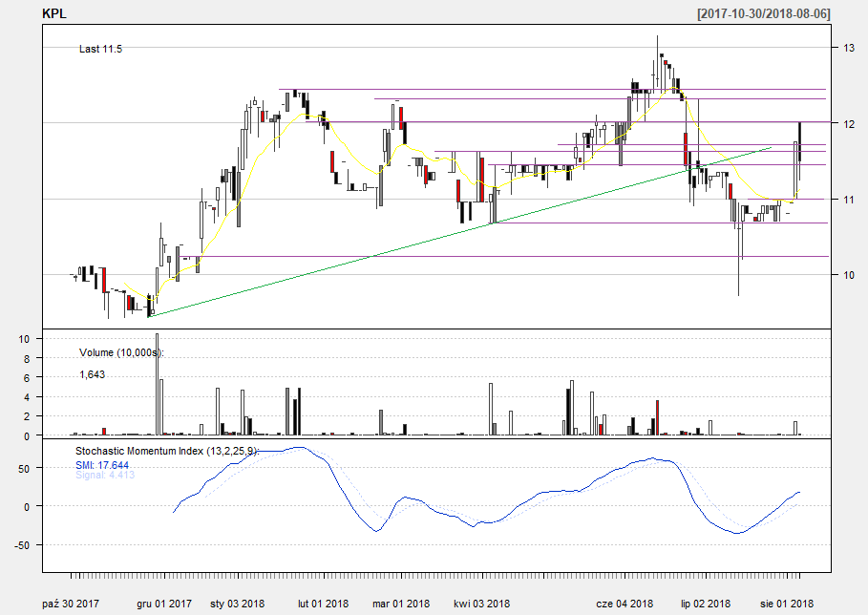This screenshot has width=868, height=615.
Task: Click the volume axis label 10
Action: (x=24, y=339)
